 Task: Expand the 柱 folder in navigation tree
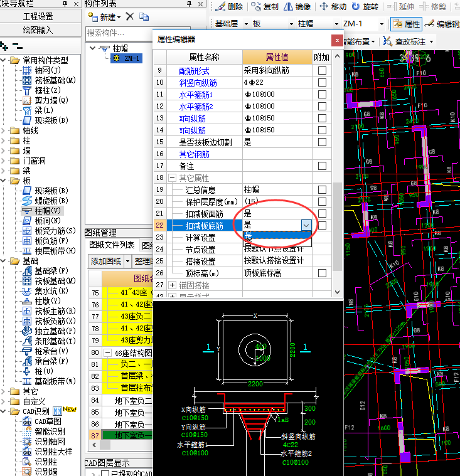coord(3,140)
